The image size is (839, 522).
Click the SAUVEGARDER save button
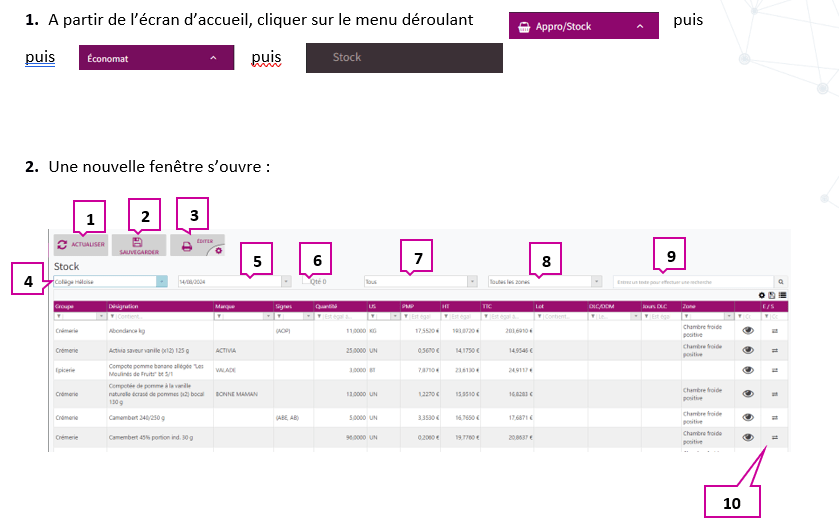point(138,244)
